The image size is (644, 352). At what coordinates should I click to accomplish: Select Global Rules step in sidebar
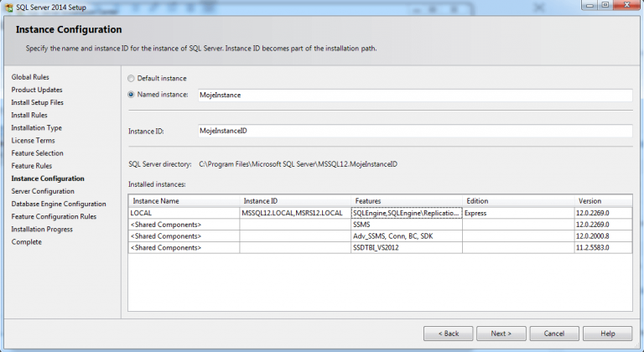tap(30, 77)
